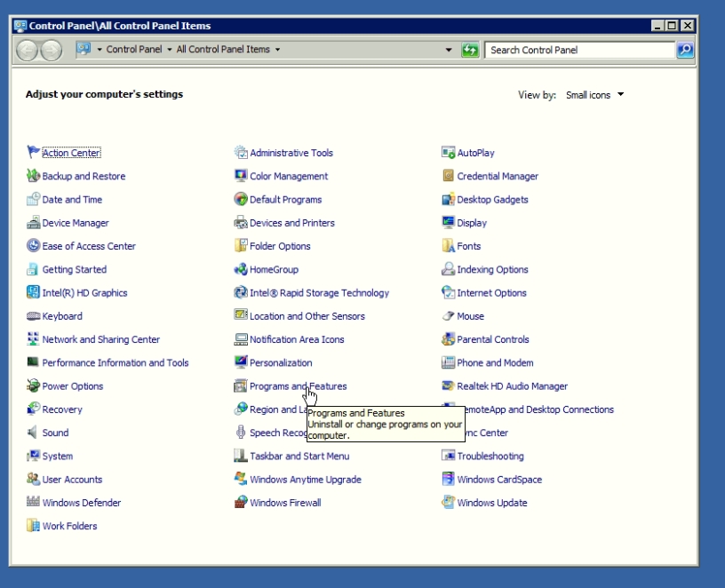Select the Device Manager icon

[33, 222]
